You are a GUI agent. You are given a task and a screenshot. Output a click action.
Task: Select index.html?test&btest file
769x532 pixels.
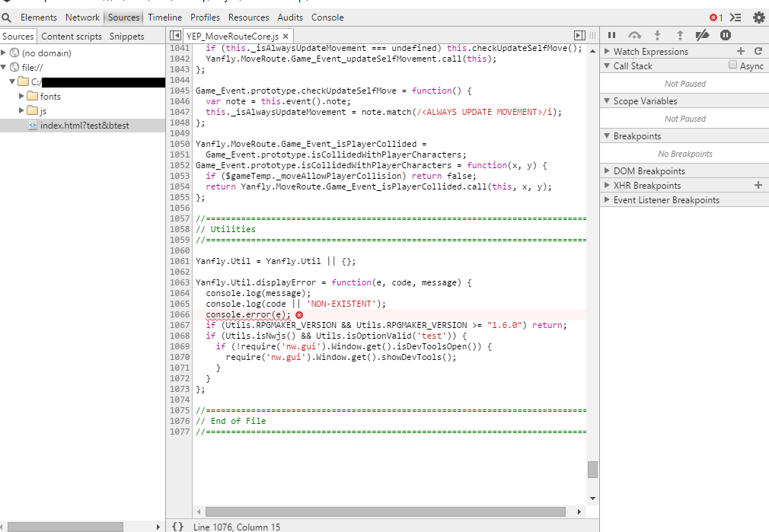click(82, 126)
